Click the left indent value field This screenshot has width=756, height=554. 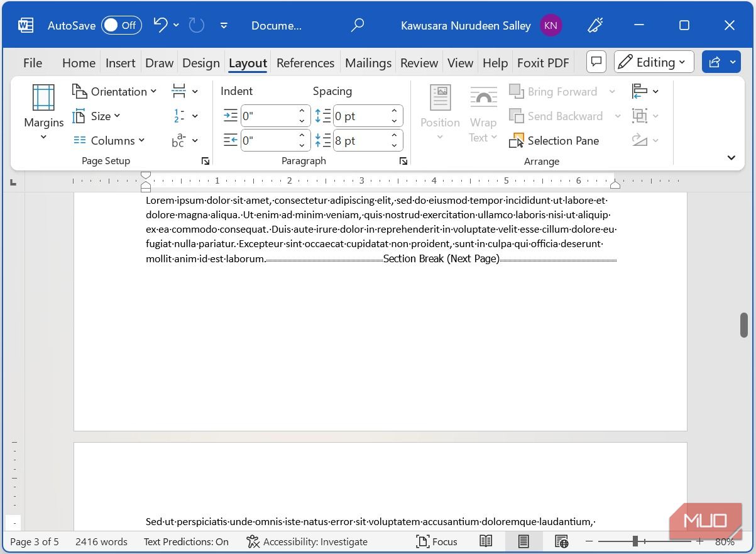click(268, 116)
